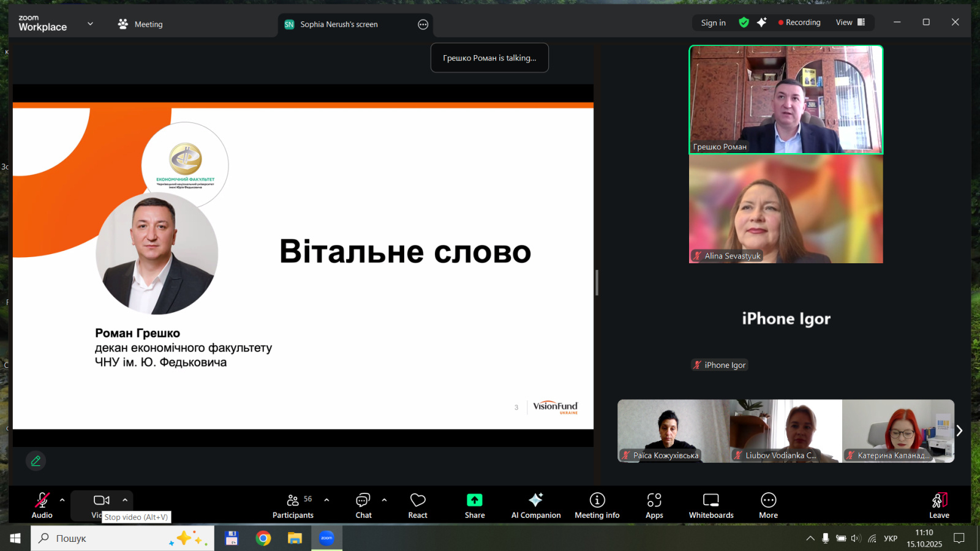Screen dimensions: 980x551
Task: Open Google Chrome from the taskbar
Action: tap(263, 538)
